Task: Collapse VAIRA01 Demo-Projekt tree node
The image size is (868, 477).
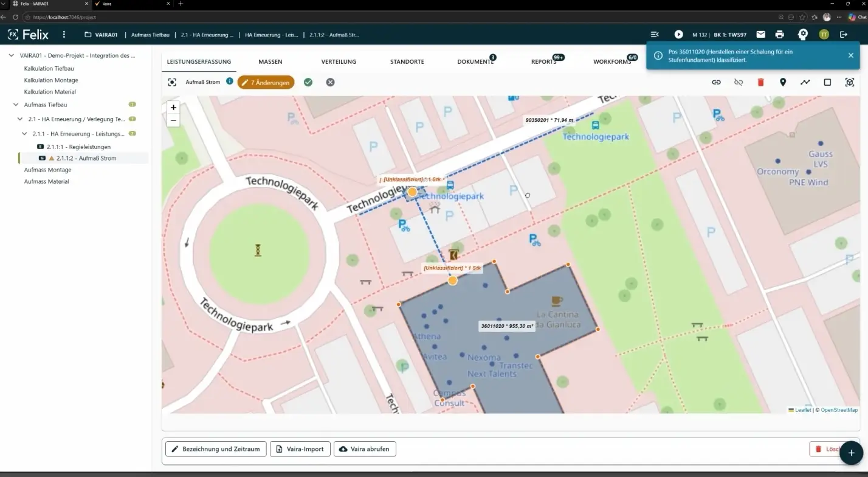Action: pyautogui.click(x=12, y=55)
